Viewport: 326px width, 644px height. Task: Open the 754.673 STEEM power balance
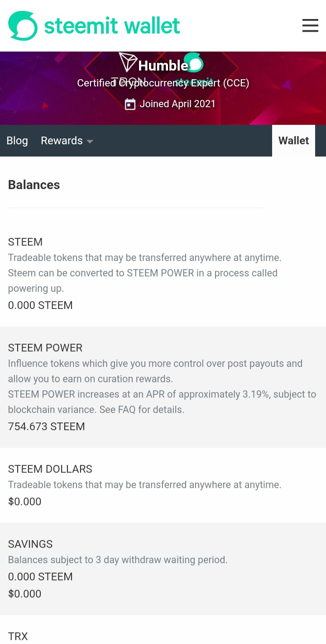47,426
